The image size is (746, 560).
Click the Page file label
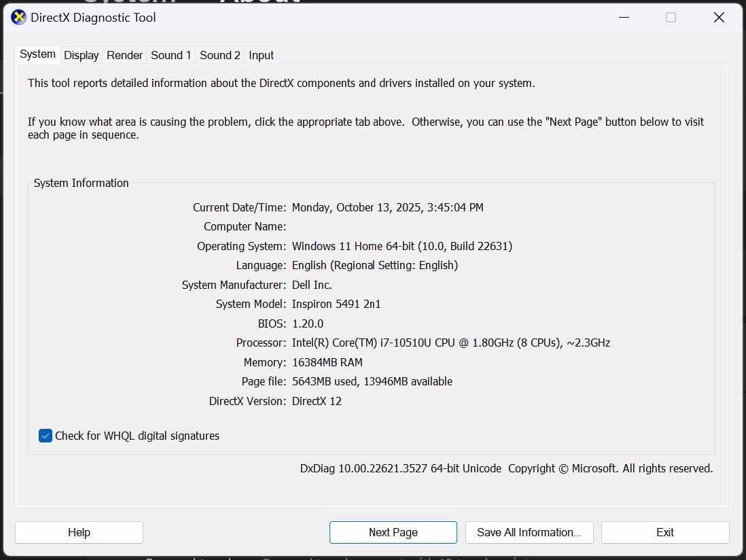tap(264, 381)
